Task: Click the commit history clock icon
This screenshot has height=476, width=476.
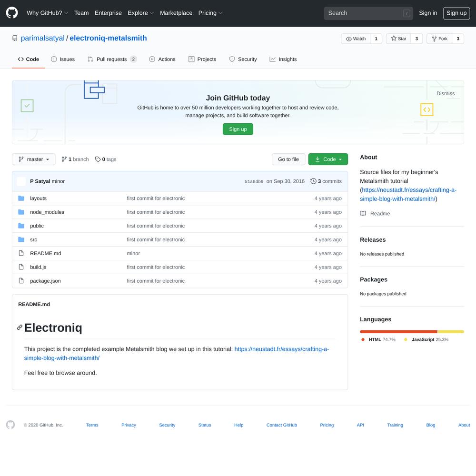Action: (313, 181)
